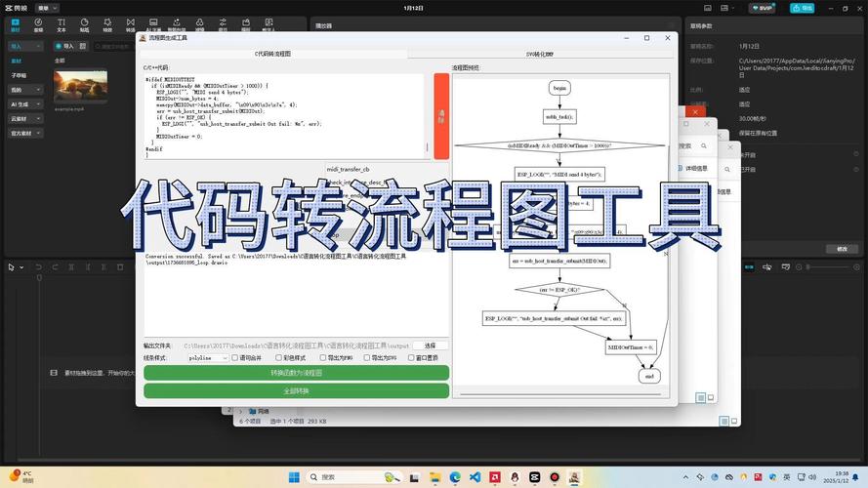Select the Text (文本) tool icon
868x488 pixels.
(x=62, y=25)
